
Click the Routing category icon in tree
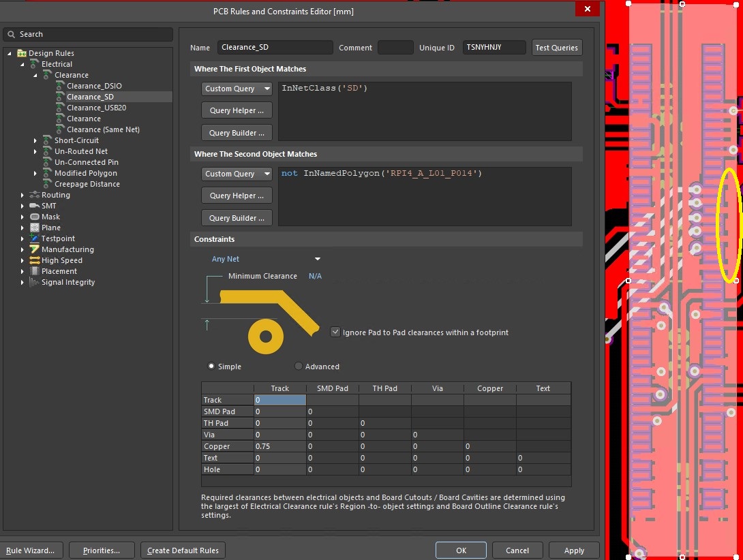[x=35, y=195]
